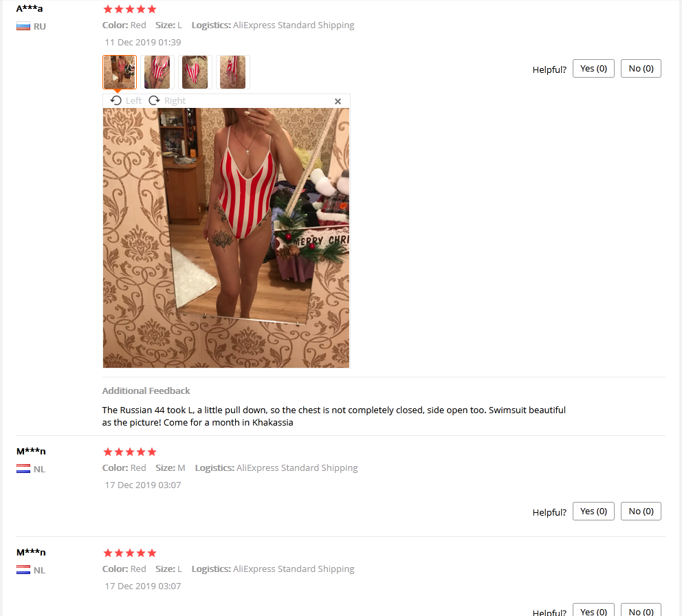Screen dimensions: 682x616
Task: Mark A***a's review helpful with Yes
Action: point(593,69)
